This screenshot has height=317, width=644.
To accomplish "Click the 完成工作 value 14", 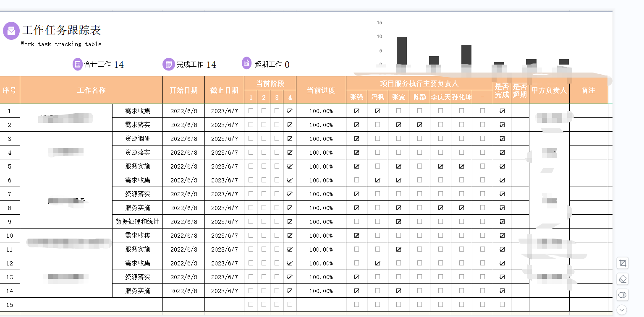I will pos(211,65).
